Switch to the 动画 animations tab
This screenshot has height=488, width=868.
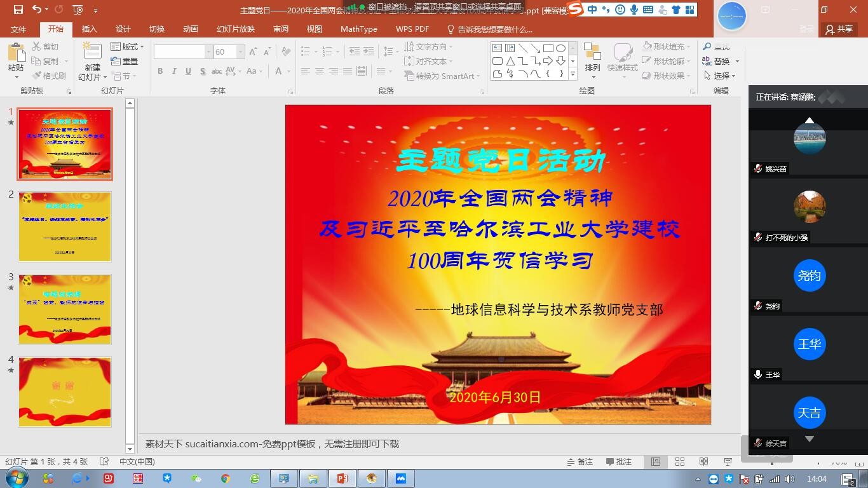pyautogui.click(x=191, y=29)
